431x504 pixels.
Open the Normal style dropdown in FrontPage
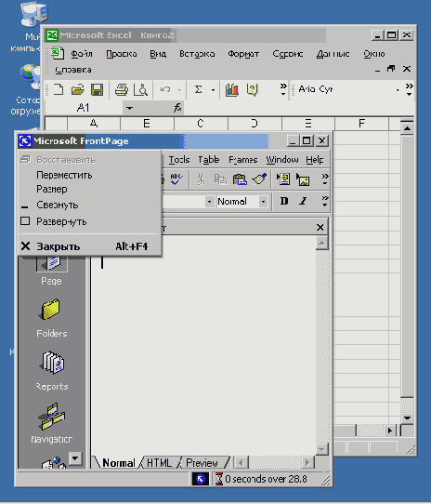coord(263,202)
